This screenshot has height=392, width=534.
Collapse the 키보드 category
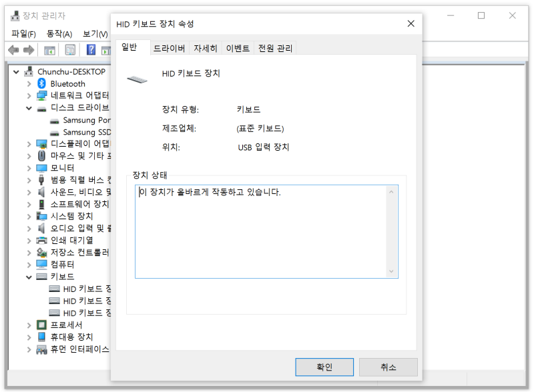tap(29, 277)
